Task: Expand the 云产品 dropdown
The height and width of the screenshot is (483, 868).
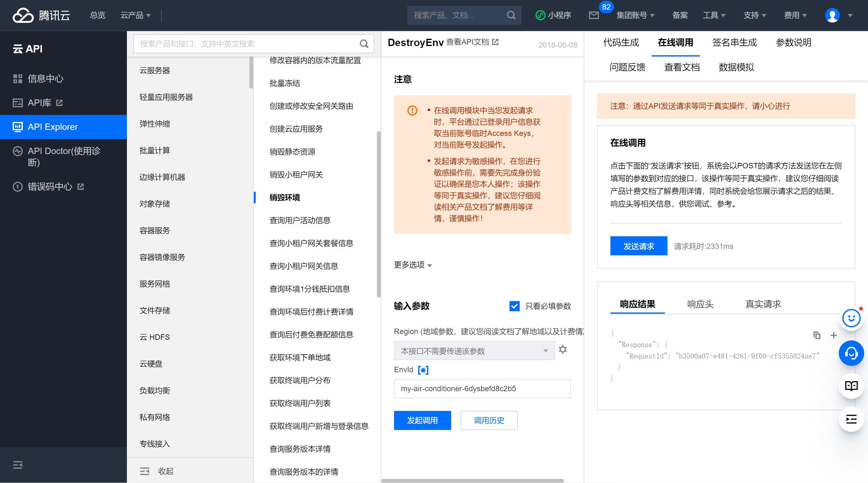Action: point(135,15)
